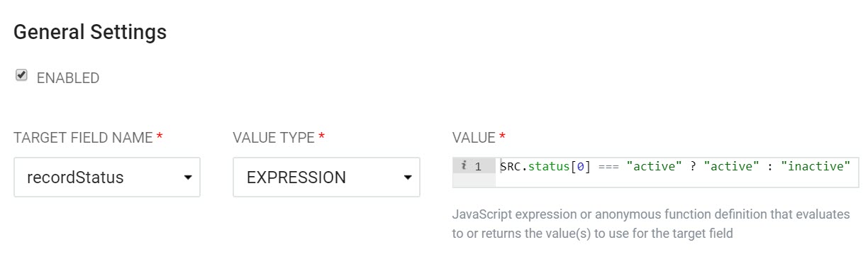Click the General Settings heading

click(90, 32)
